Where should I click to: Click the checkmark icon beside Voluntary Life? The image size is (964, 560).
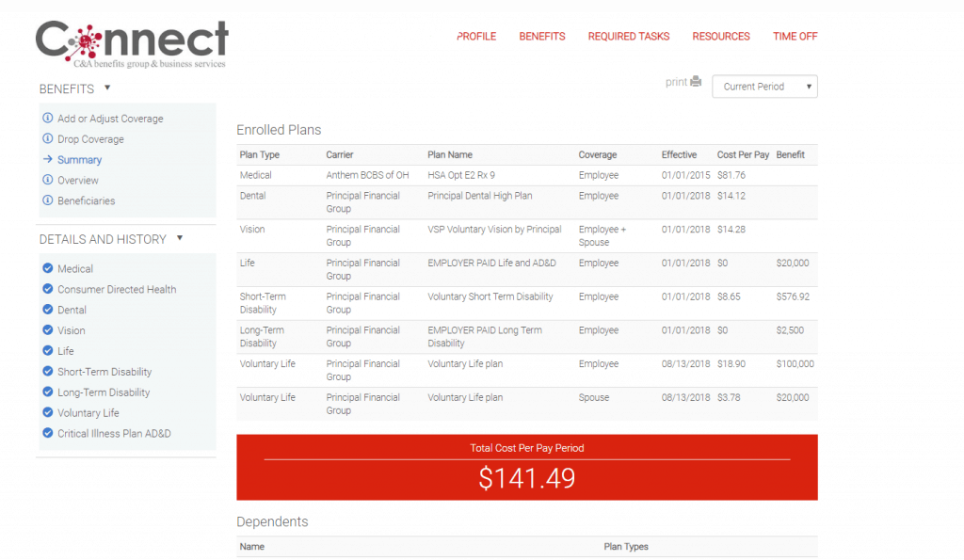tap(47, 412)
